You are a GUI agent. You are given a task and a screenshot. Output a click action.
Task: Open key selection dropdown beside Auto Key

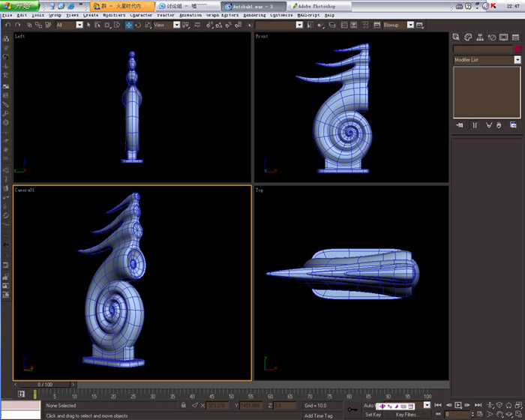(x=427, y=405)
